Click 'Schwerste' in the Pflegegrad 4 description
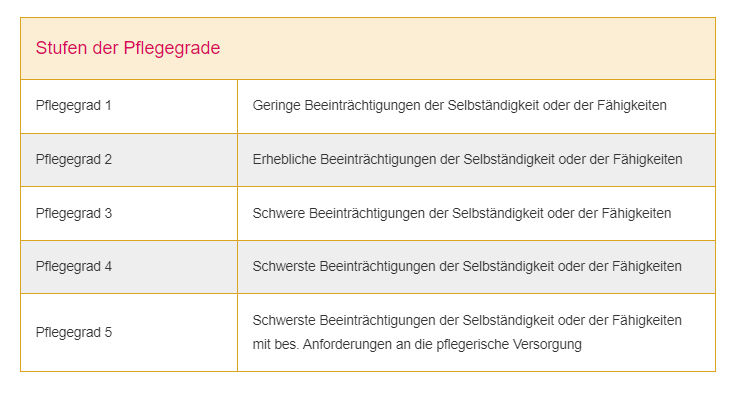 pyautogui.click(x=284, y=267)
